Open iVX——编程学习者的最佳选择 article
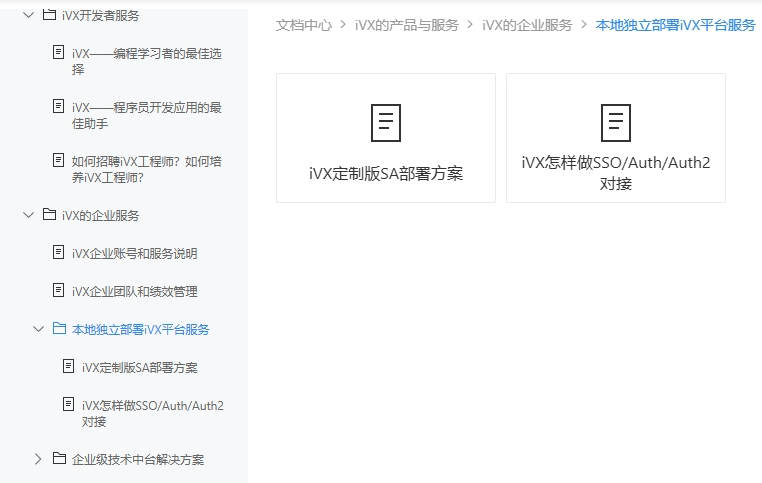 pos(147,61)
